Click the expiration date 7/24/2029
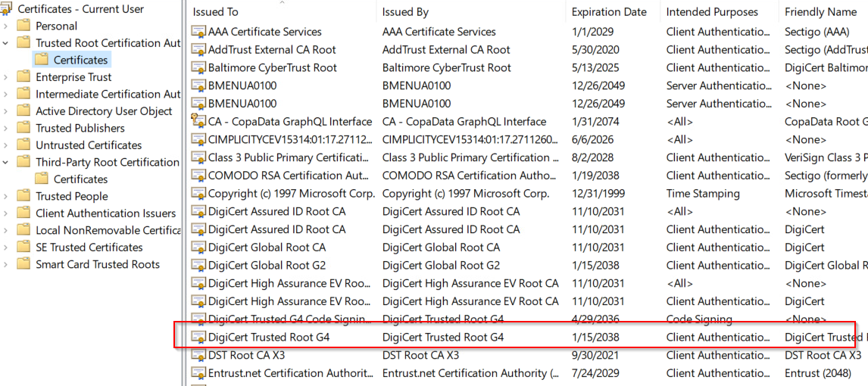Screen dimensions: 868x386 coord(596,372)
